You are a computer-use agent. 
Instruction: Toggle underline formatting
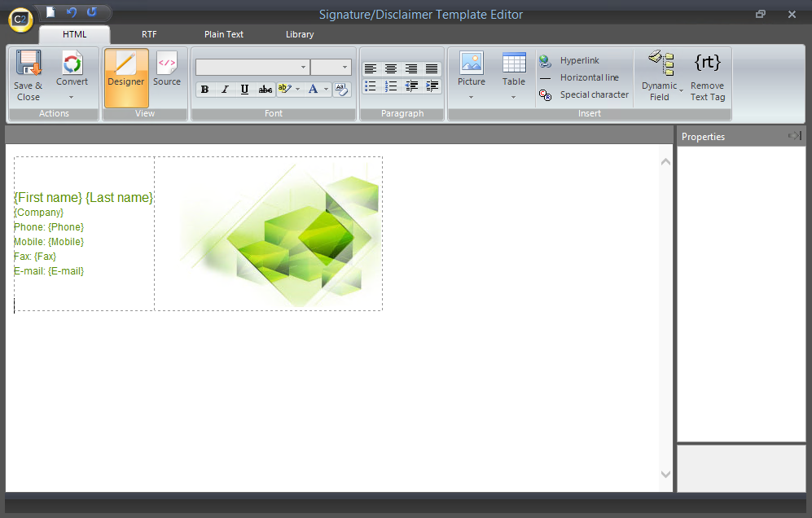(244, 90)
